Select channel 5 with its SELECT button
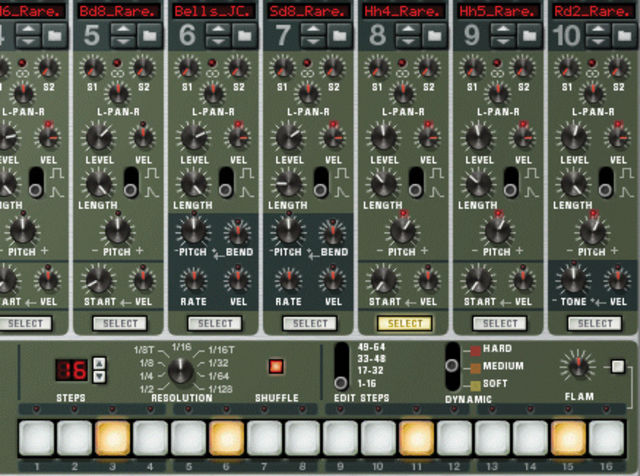The height and width of the screenshot is (476, 640). 120,323
